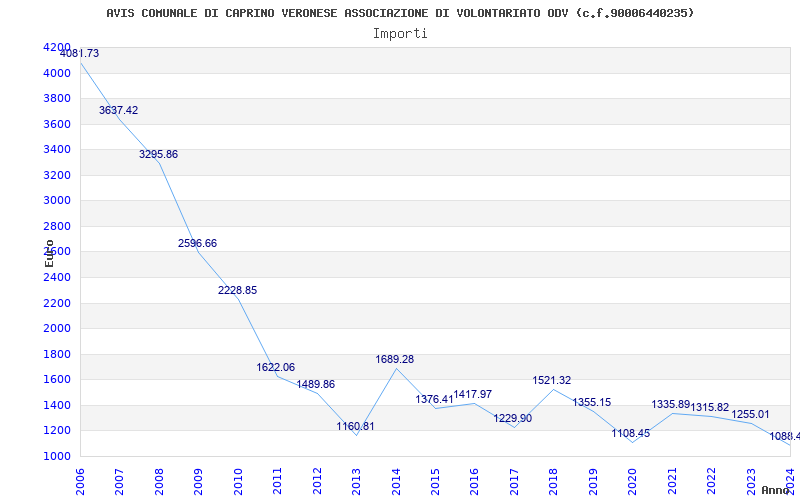The image size is (800, 500).
Task: Select the 1417.97 data label
Action: tap(472, 394)
